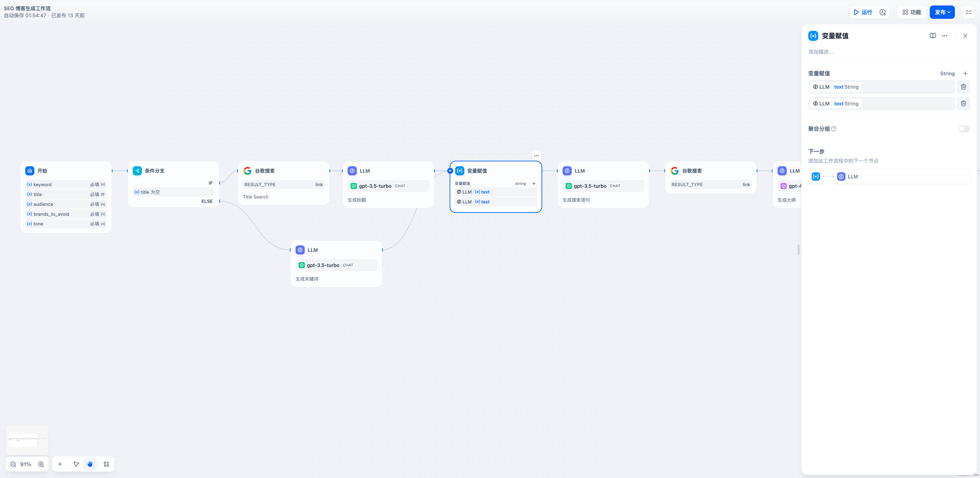Screen dimensions: 980x478
Task: Click the organize nodes layout icon
Action: [106, 464]
